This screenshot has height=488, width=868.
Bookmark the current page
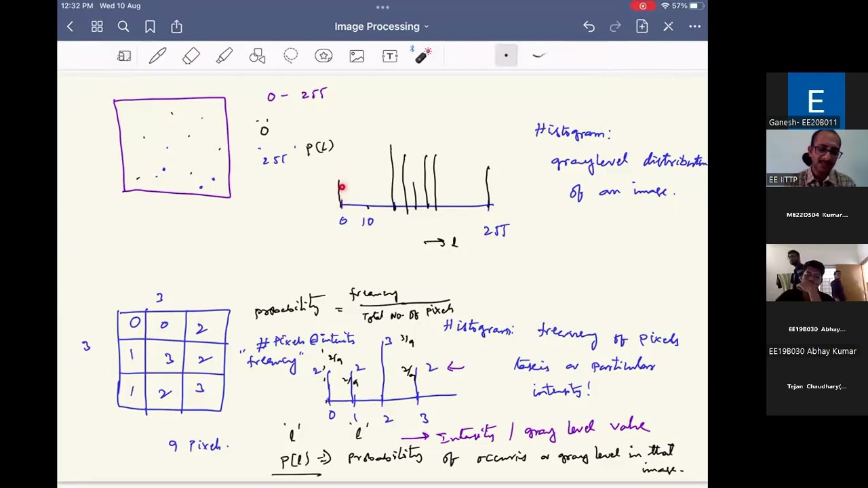pos(150,26)
